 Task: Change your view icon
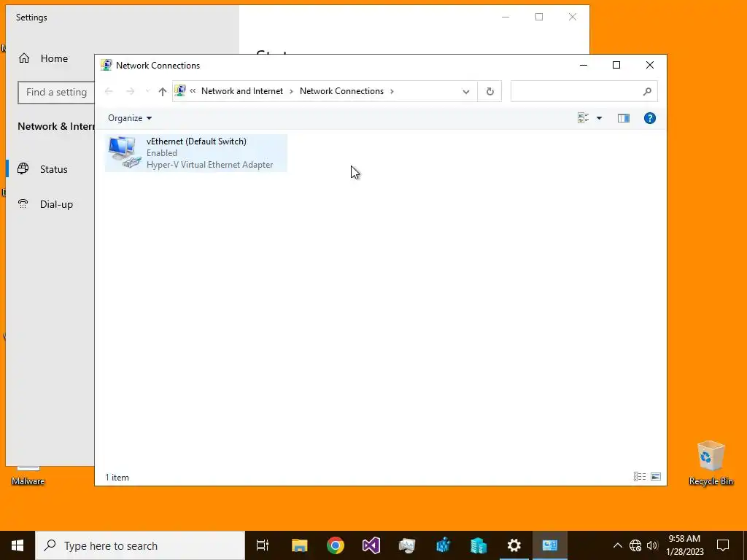tap(583, 118)
